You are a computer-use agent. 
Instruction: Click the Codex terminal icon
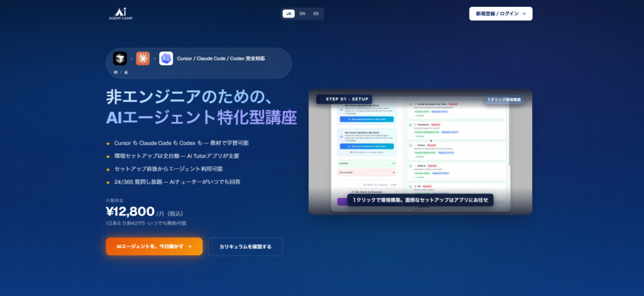[x=166, y=58]
